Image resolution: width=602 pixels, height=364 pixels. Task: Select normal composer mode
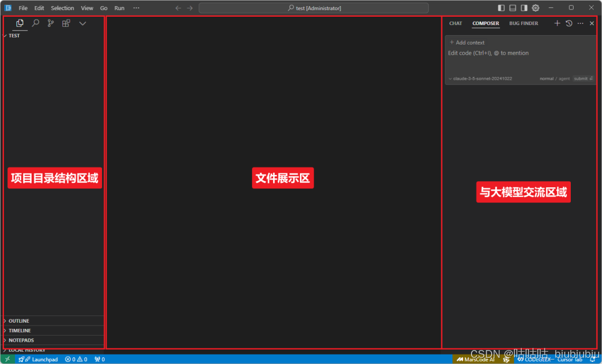click(x=546, y=79)
